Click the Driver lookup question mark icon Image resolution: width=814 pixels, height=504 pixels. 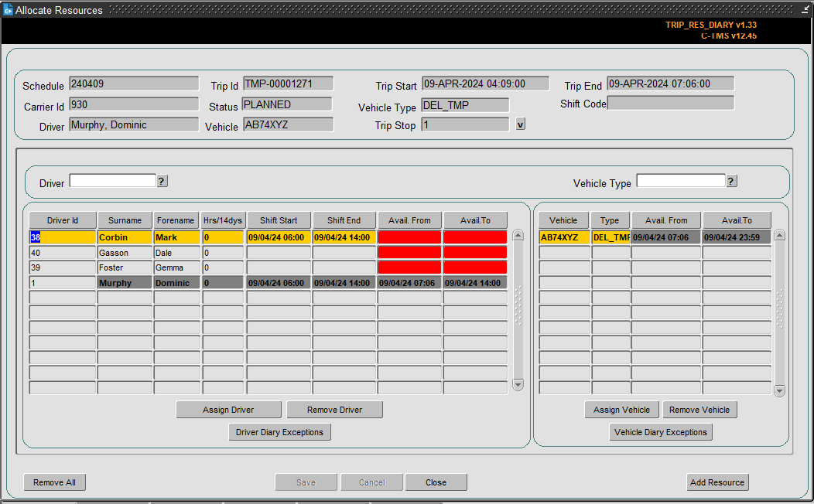pos(162,181)
